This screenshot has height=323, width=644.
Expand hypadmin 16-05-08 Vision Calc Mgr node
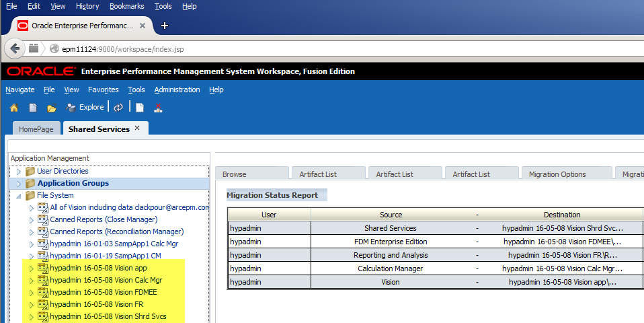coord(31,281)
